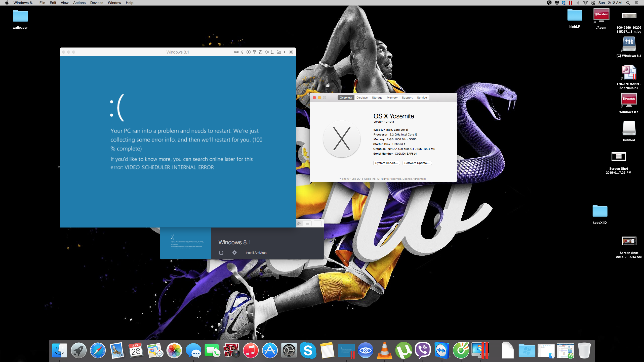644x362 pixels.
Task: Click the CD/DVD drive icon in VM toolbar
Action: [248, 52]
